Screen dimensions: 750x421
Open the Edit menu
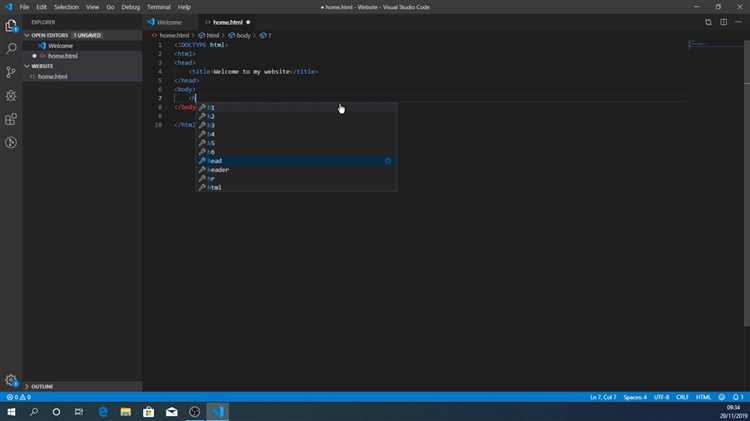(42, 7)
